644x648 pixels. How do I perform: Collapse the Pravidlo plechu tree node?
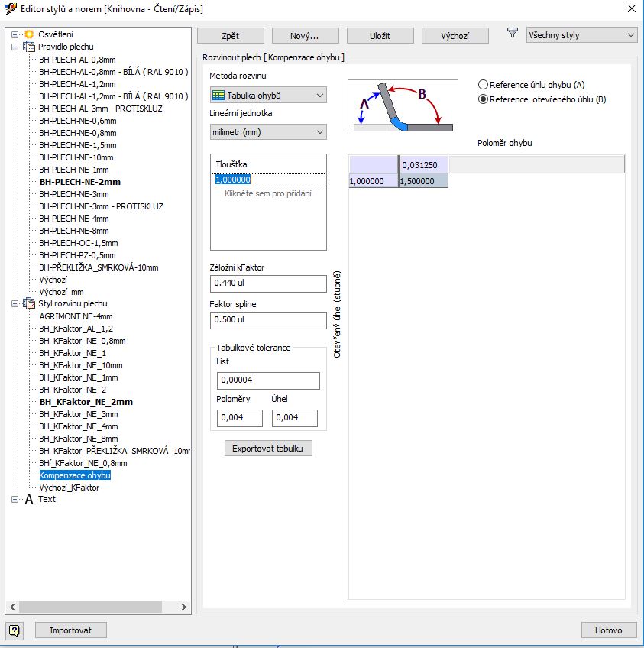point(15,47)
